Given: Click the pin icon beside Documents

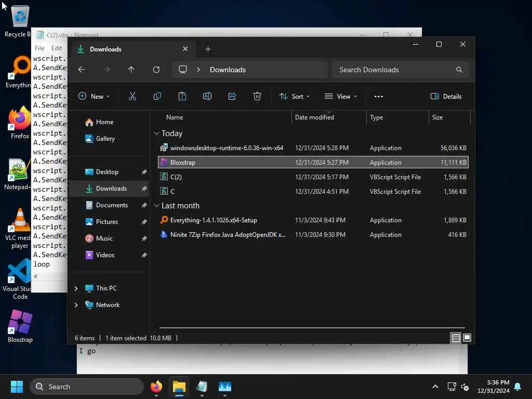Looking at the screenshot, I should [144, 205].
